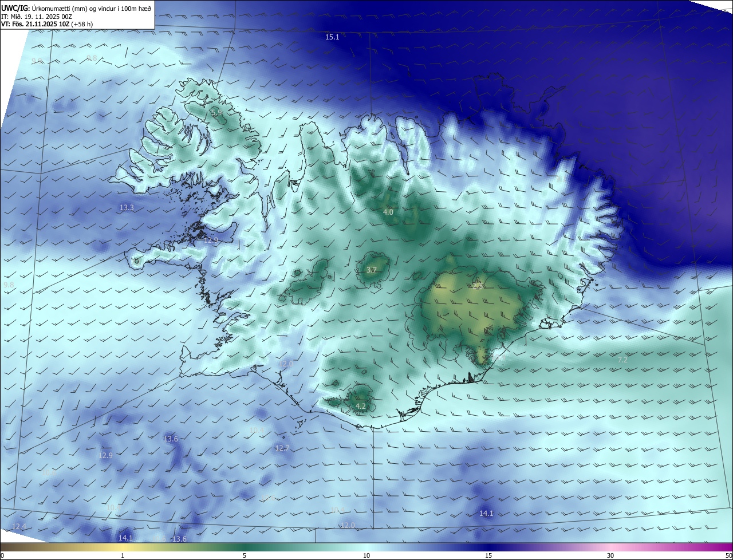The width and height of the screenshot is (733, 560).
Task: Click the 3.7 value on the glacier
Action: click(x=371, y=270)
